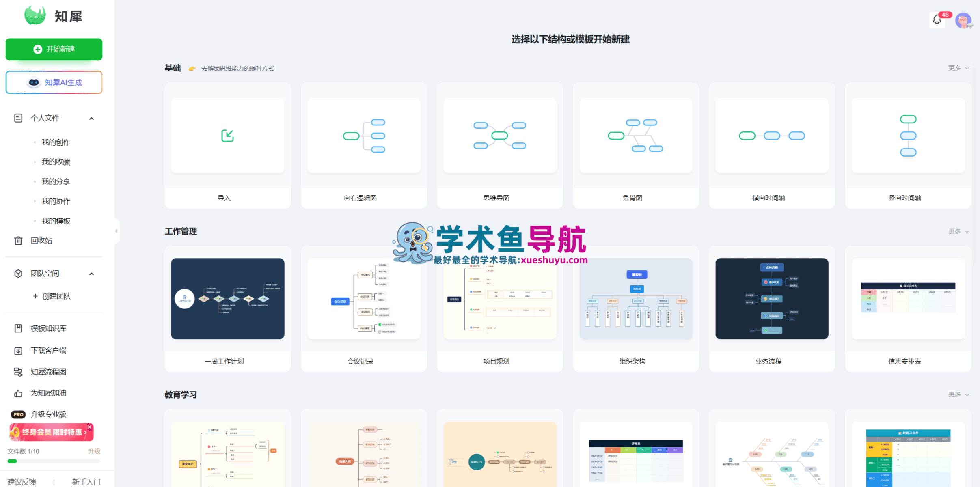Click 为知犀加油
The height and width of the screenshot is (487, 980).
point(48,393)
